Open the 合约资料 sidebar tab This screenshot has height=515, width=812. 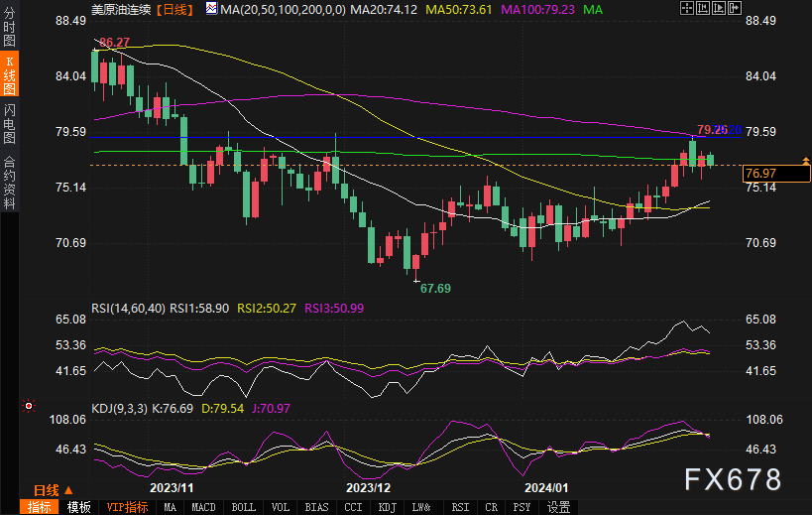point(9,183)
